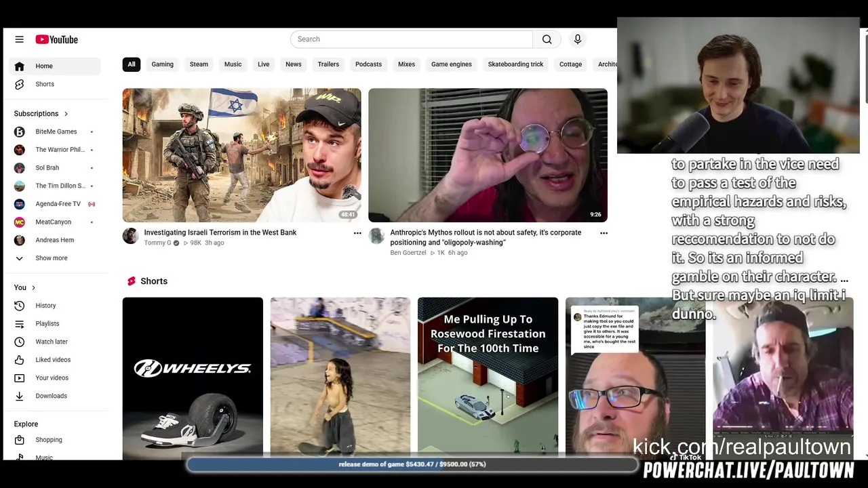Click the release demo donation progress bar
This screenshot has width=868, height=488.
pos(412,464)
